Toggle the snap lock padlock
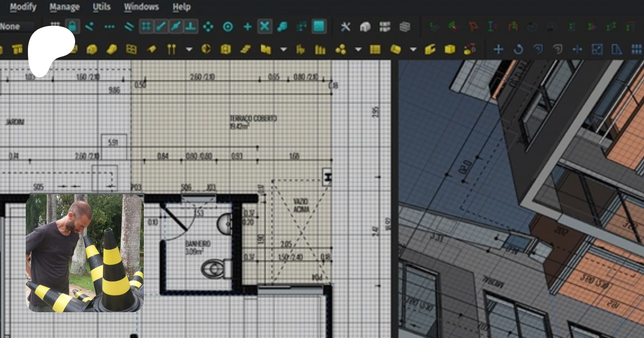The height and width of the screenshot is (338, 644). 72,26
